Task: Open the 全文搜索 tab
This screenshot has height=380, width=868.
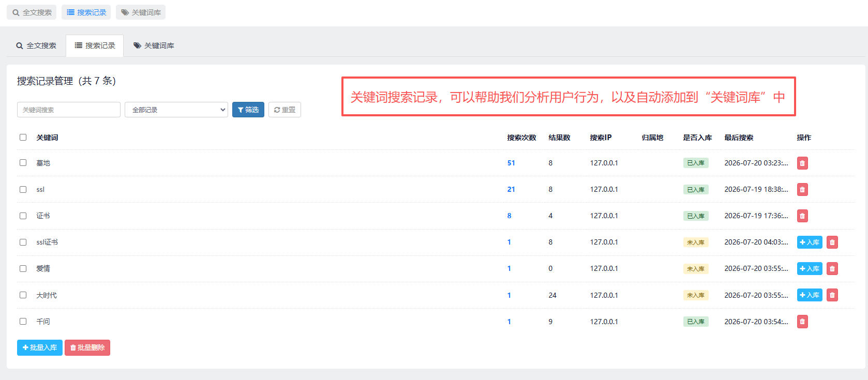Action: (36, 45)
